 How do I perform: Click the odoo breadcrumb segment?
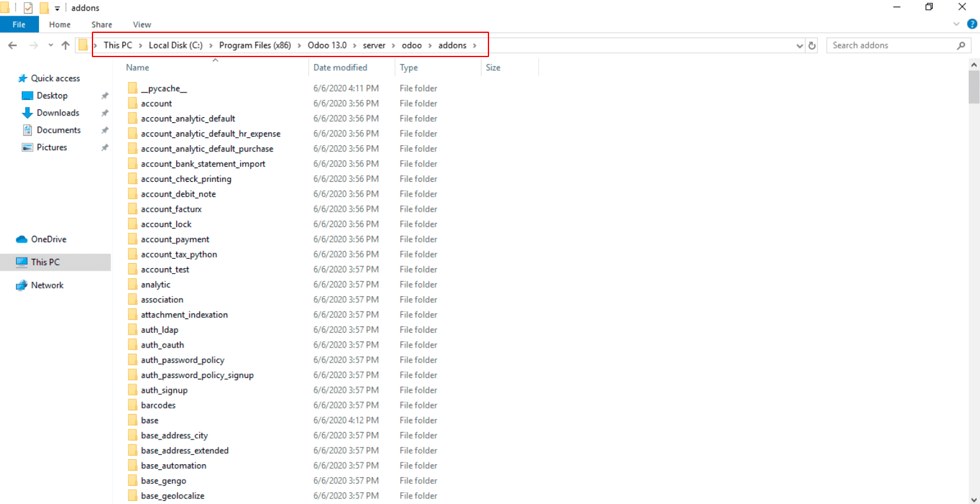coord(411,45)
